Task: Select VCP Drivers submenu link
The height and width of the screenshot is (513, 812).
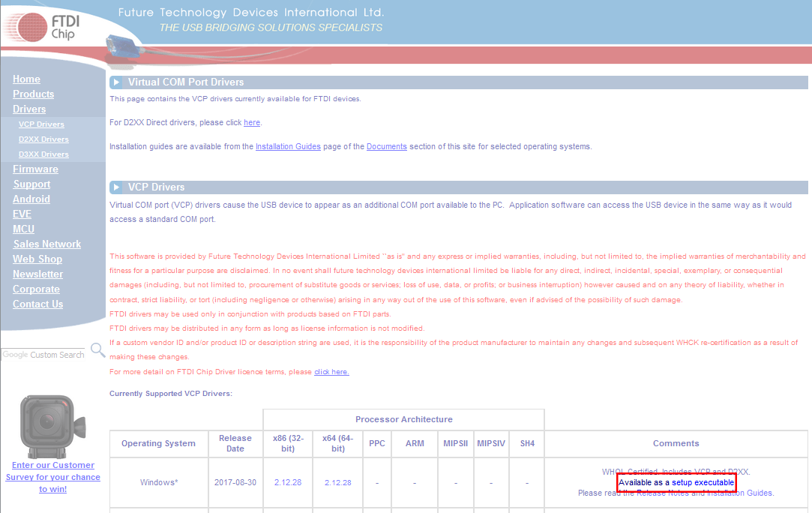Action: [41, 124]
